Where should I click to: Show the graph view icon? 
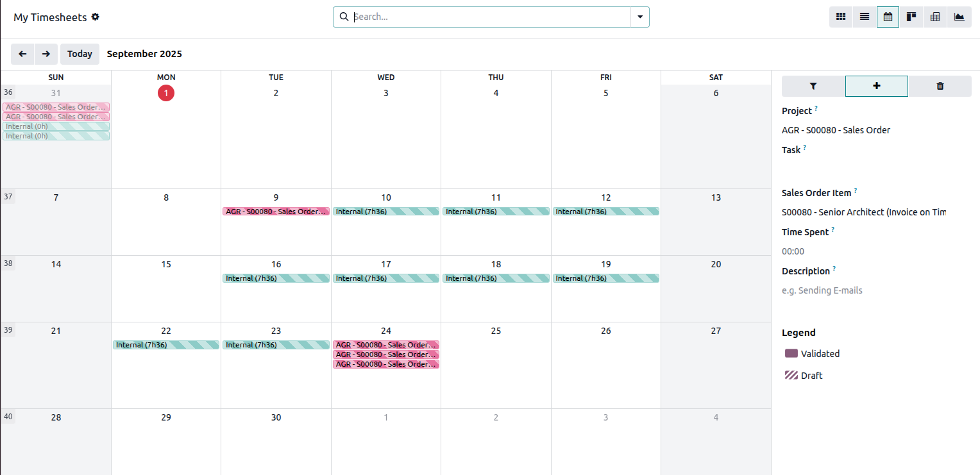pos(959,17)
